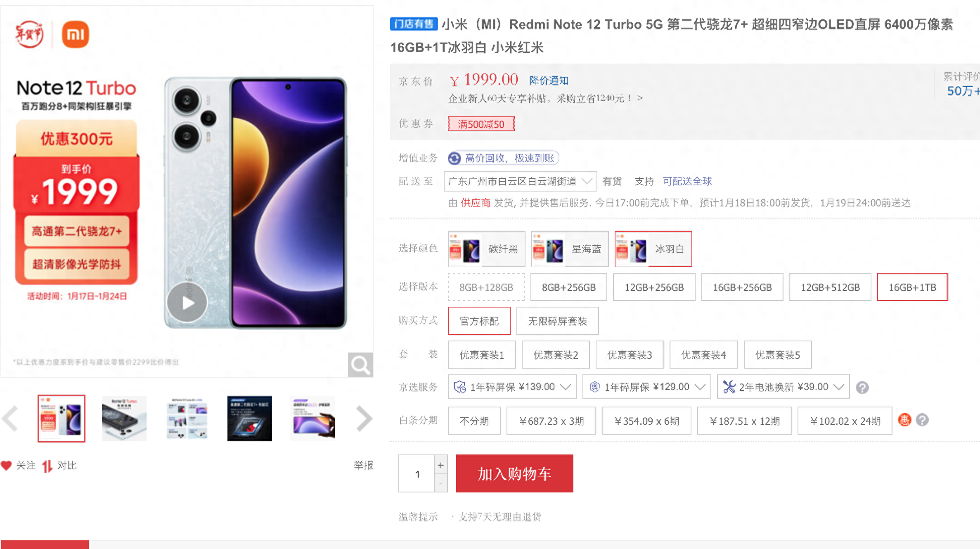Open 50万+ cumulative reviews link
The height and width of the screenshot is (549, 980).
coord(963,90)
